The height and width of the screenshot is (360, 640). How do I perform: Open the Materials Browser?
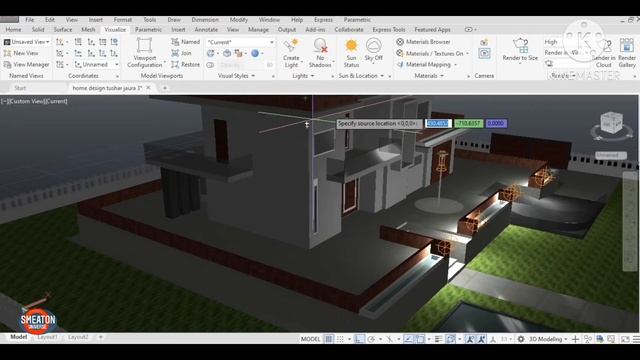coord(423,42)
